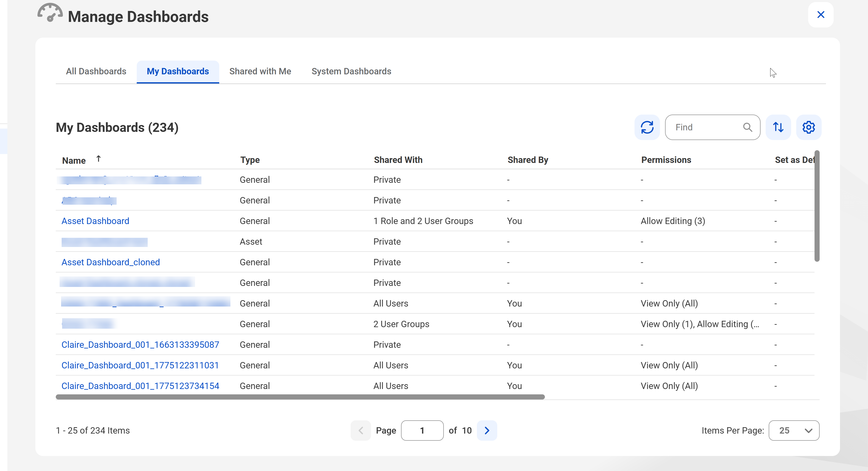Click the search magnifier icon in Find
The image size is (868, 471).
747,127
